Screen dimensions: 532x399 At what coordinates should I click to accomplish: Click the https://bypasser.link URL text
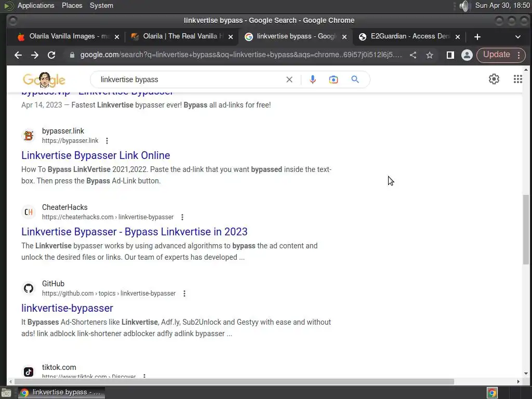coord(70,140)
